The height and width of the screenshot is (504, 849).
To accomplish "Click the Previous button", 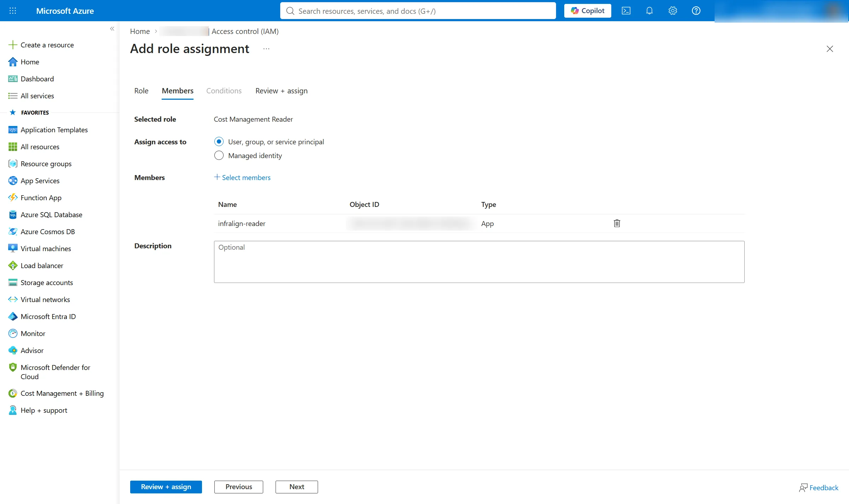I will pyautogui.click(x=239, y=487).
